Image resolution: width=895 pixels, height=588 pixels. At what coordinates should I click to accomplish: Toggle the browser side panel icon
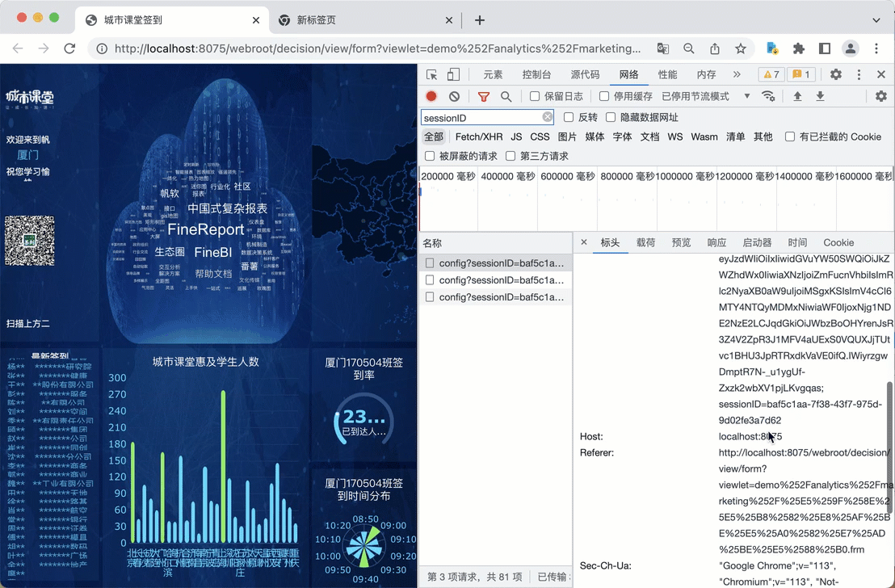tap(824, 48)
